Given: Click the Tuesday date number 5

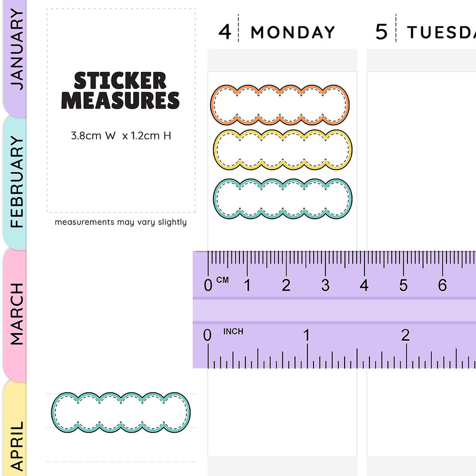Looking at the screenshot, I should (x=382, y=32).
